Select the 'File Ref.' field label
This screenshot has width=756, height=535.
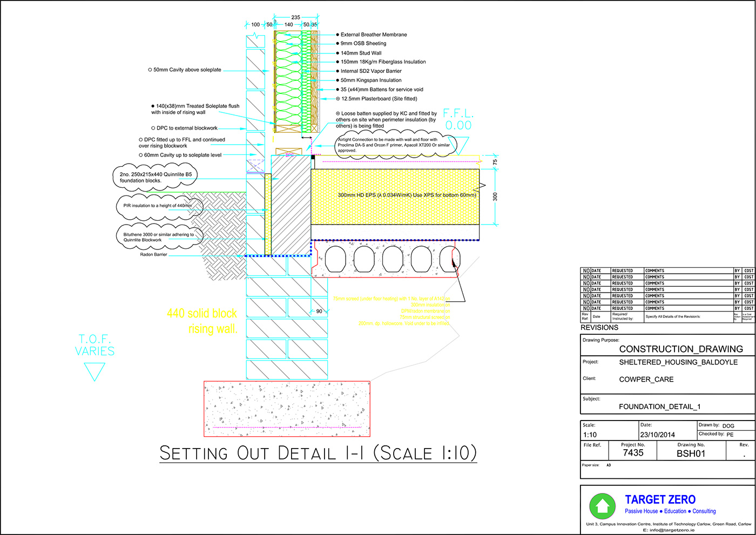(592, 445)
